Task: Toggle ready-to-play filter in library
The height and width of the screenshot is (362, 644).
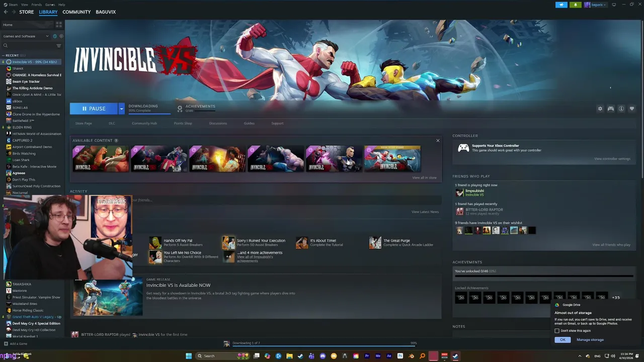Action: [61, 36]
